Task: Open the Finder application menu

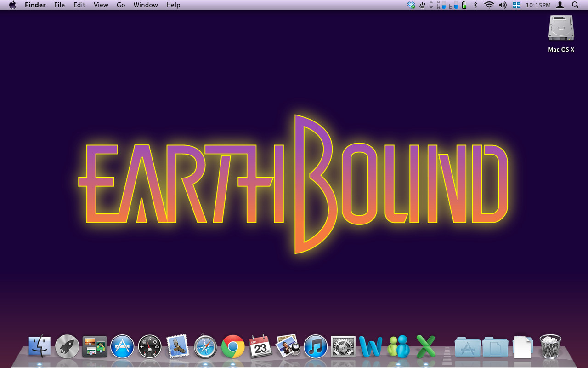Action: point(35,5)
